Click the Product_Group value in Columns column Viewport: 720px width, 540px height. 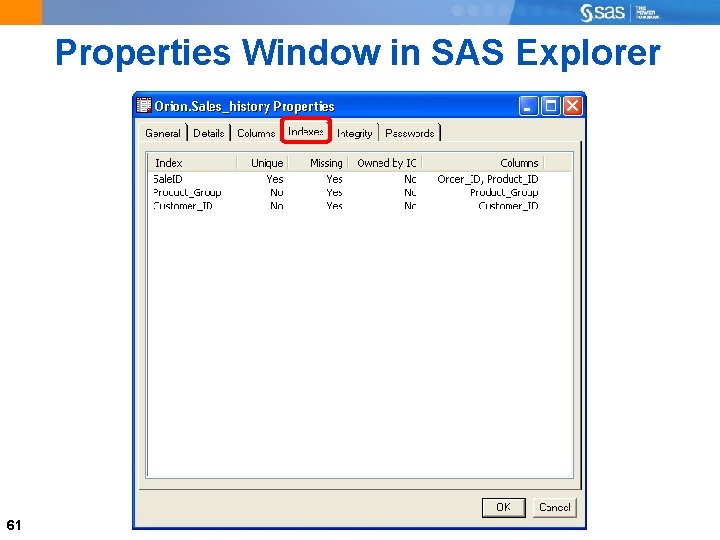[x=504, y=192]
